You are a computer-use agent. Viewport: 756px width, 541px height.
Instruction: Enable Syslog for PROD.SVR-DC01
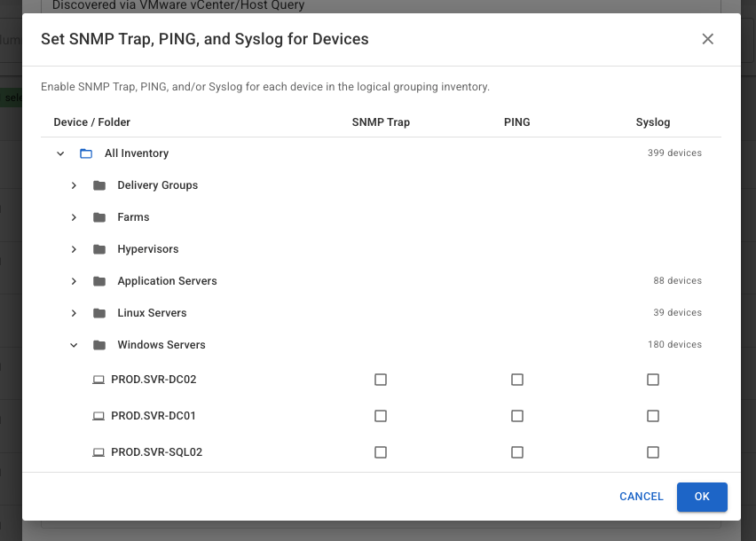653,416
